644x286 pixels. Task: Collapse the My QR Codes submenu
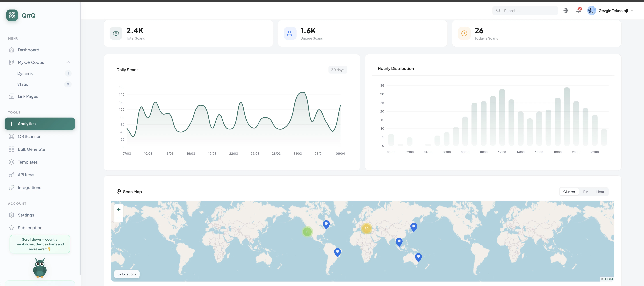(x=68, y=62)
